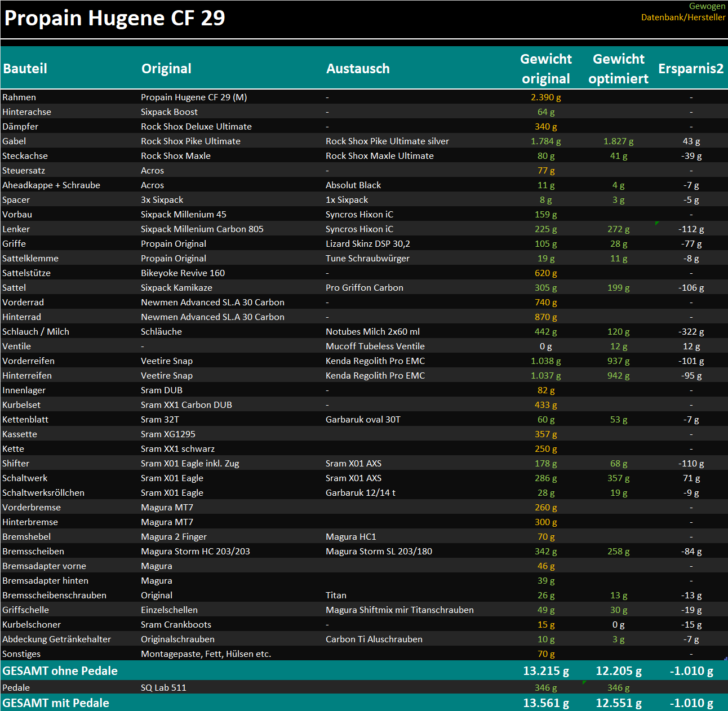
Task: Select 'Notubes Milch 2x60 ml' cell
Action: click(x=372, y=332)
